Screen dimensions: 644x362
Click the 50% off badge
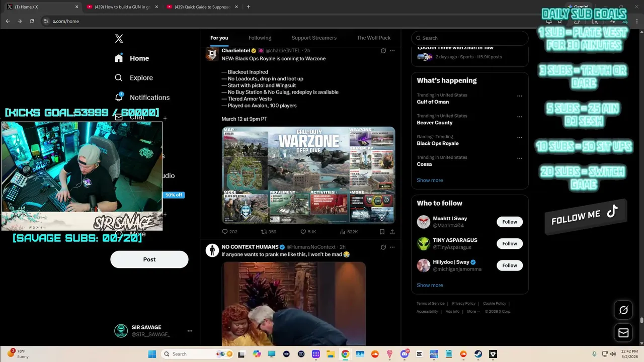174,195
